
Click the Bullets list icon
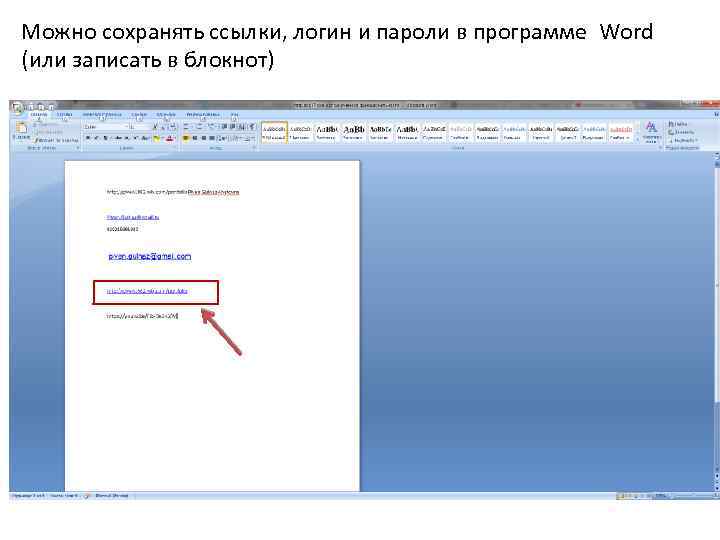point(186,126)
